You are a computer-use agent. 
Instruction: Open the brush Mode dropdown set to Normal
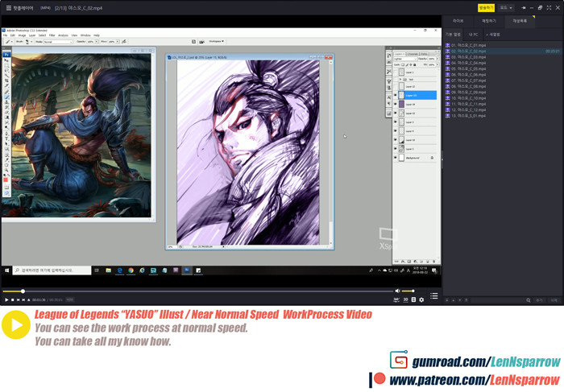tap(57, 42)
